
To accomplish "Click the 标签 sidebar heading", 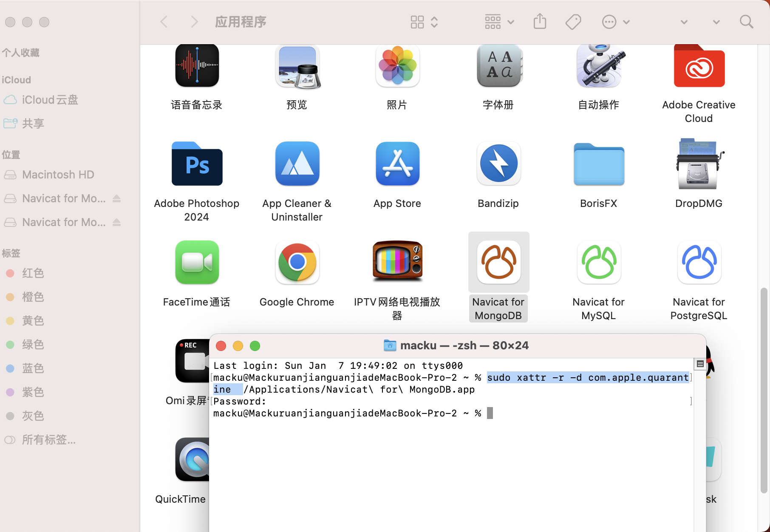I will point(11,253).
